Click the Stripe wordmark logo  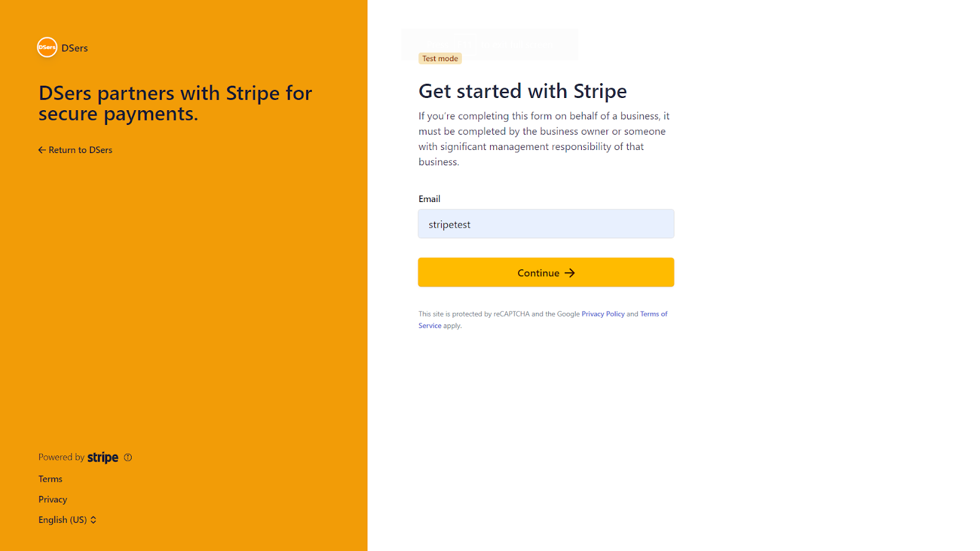point(103,457)
